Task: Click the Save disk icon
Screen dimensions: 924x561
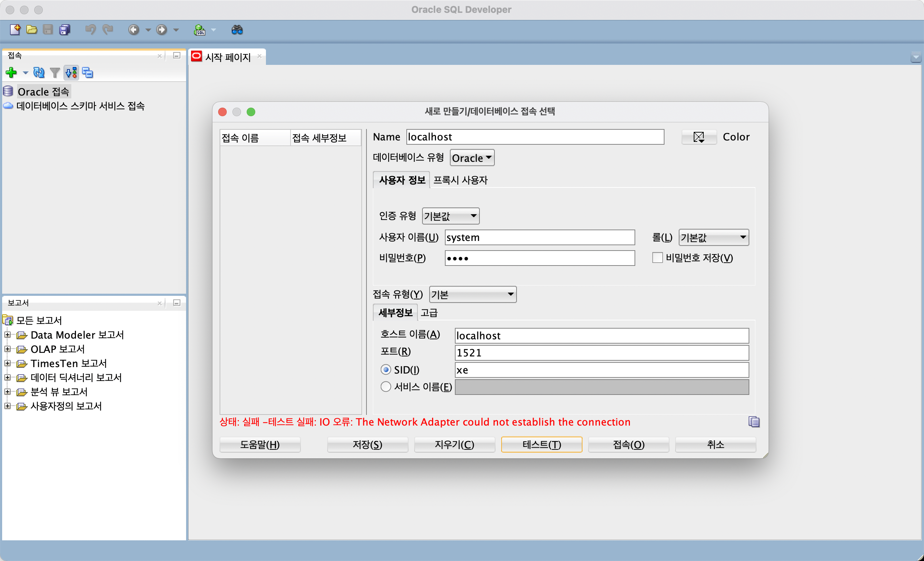Action: tap(48, 29)
